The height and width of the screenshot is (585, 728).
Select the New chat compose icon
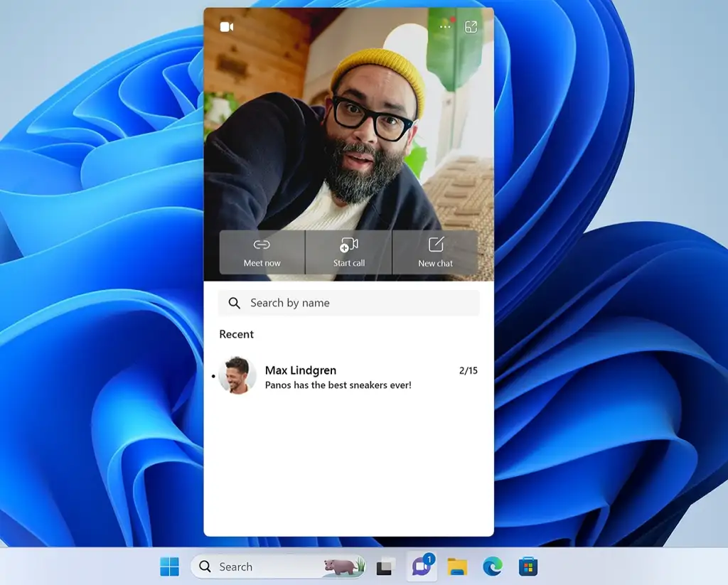click(436, 242)
